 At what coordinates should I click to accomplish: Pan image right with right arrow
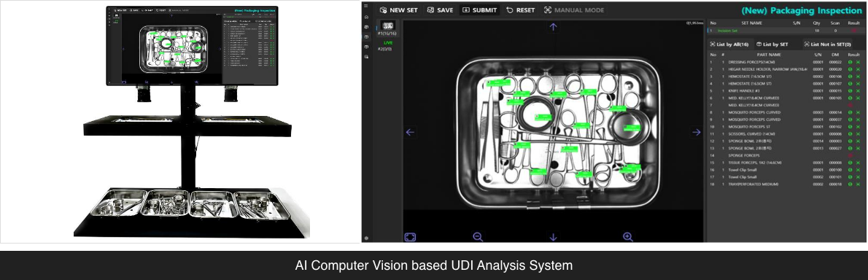pyautogui.click(x=697, y=132)
